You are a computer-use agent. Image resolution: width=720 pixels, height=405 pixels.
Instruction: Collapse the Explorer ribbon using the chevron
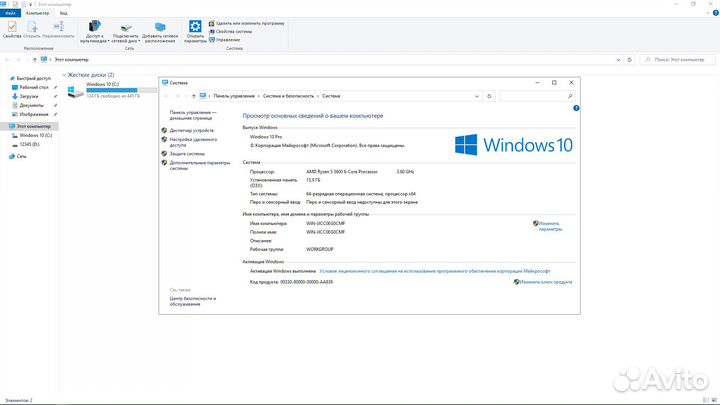[708, 13]
